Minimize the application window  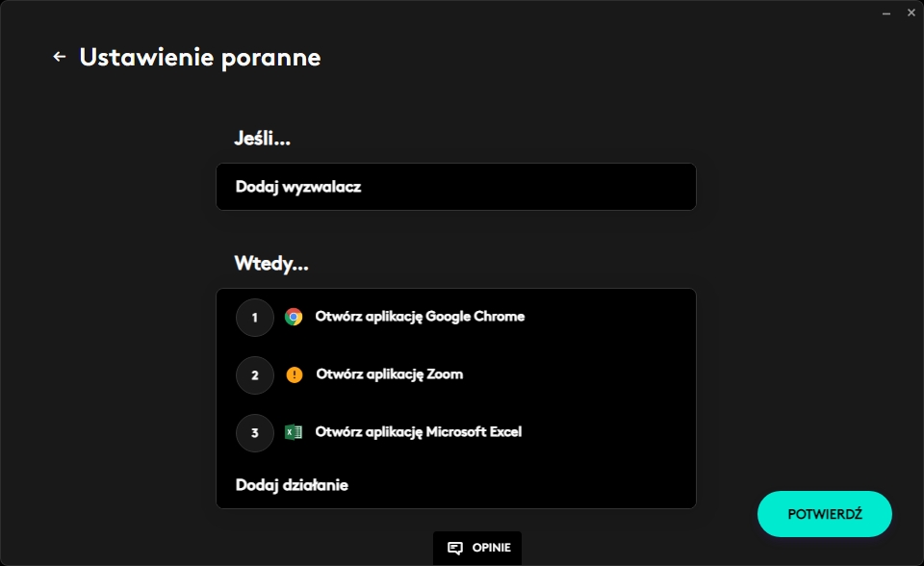coord(886,13)
